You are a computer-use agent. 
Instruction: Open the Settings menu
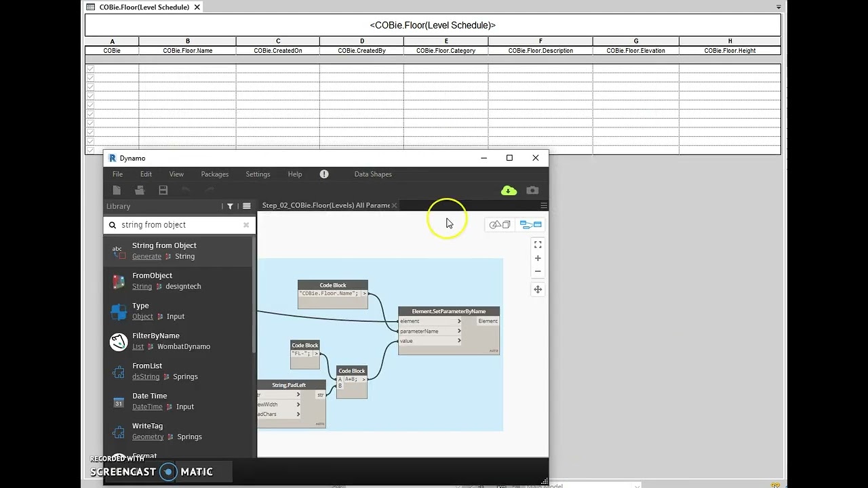(x=258, y=174)
